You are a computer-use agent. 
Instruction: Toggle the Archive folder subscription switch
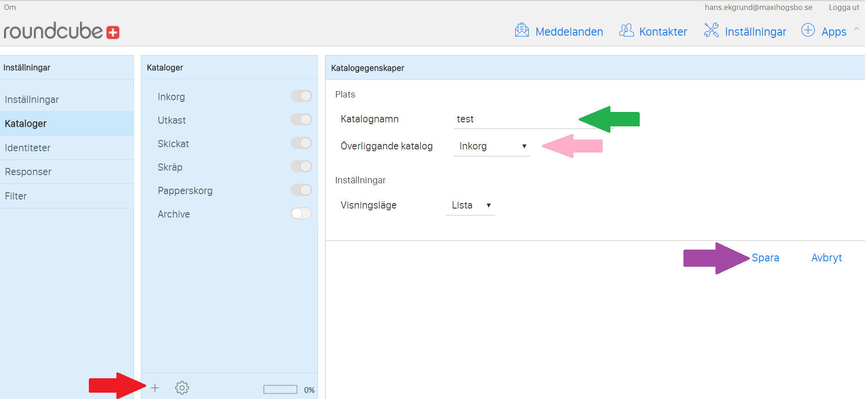301,213
